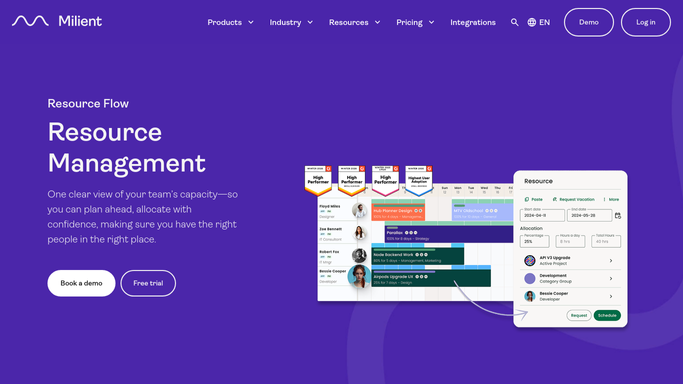Open the Integrations menu item

(473, 22)
